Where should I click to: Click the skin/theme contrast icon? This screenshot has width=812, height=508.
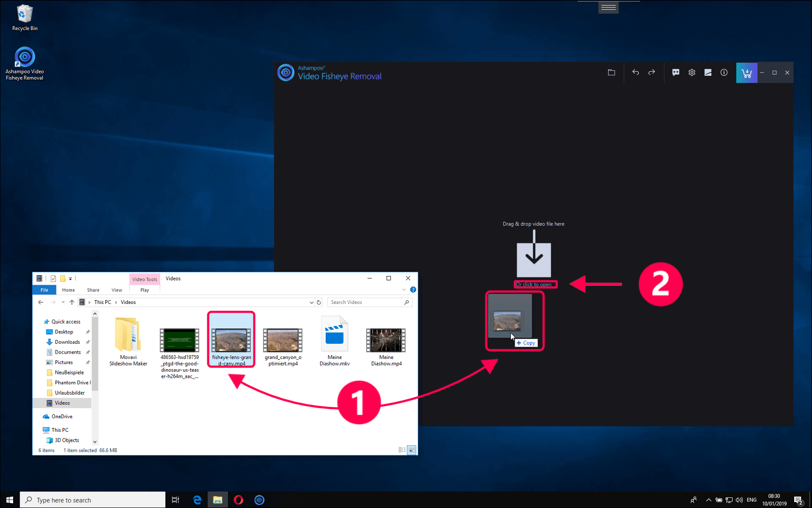708,72
